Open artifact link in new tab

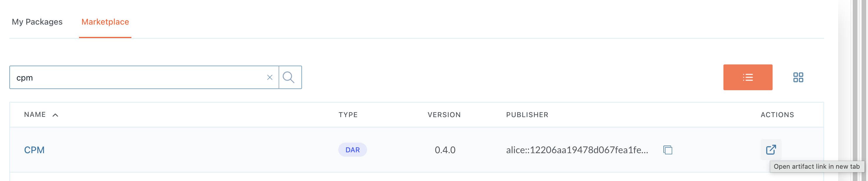click(771, 149)
